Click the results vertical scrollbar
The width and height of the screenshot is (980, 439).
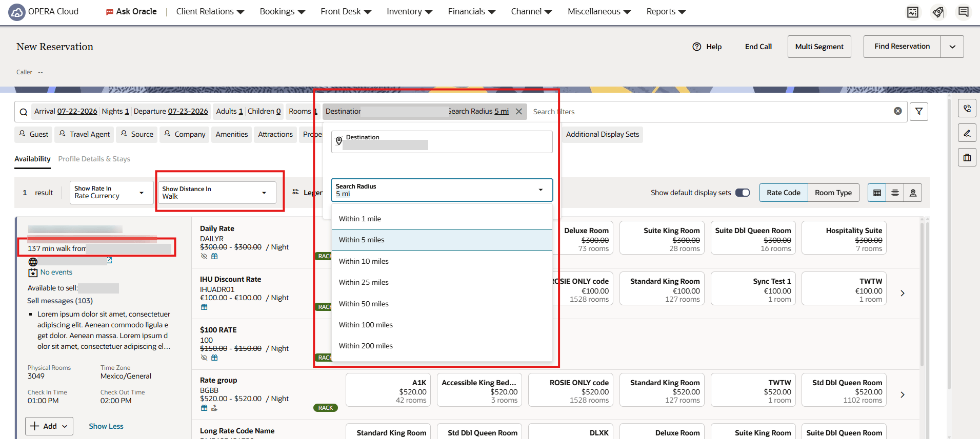[922, 294]
